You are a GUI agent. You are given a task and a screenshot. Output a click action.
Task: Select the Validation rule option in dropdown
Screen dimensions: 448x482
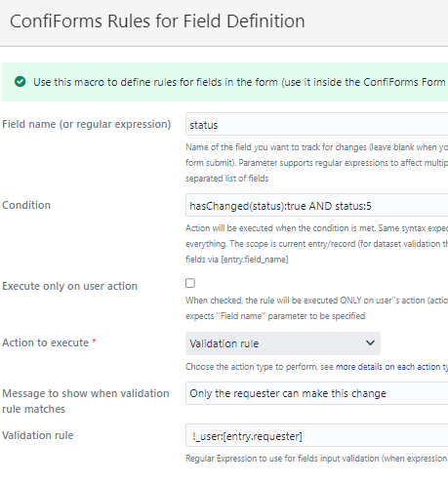pos(224,343)
